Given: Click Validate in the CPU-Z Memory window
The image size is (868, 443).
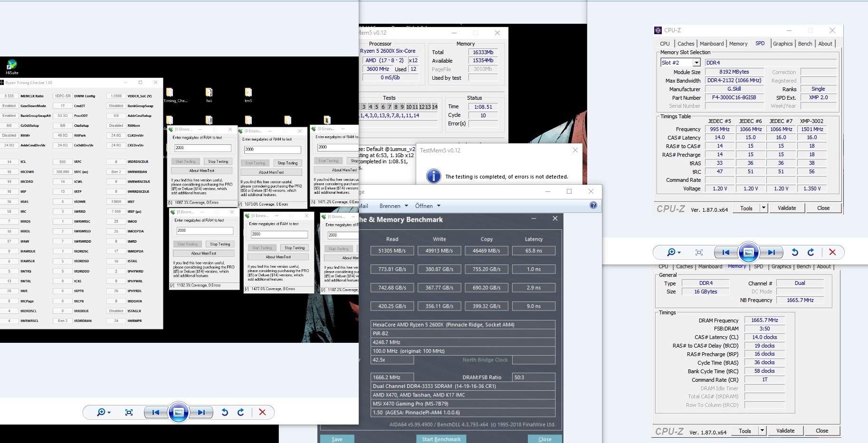Looking at the screenshot, I should [x=785, y=431].
